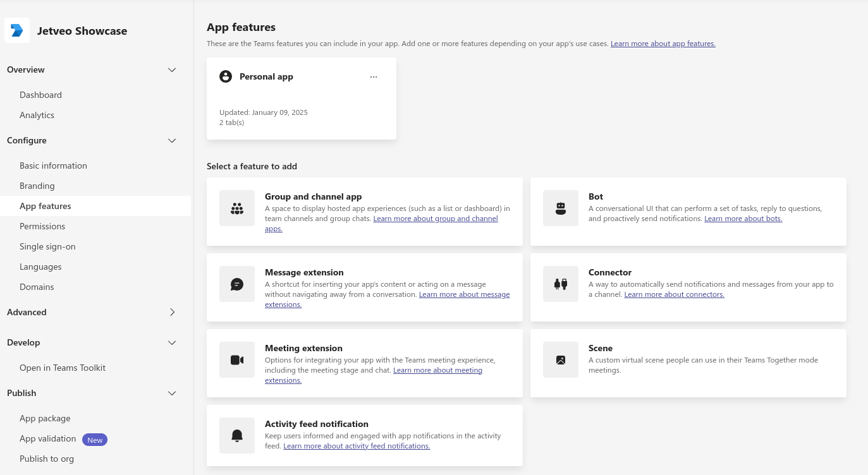Image resolution: width=868 pixels, height=475 pixels.
Task: Collapse the Publish section
Action: (x=172, y=393)
